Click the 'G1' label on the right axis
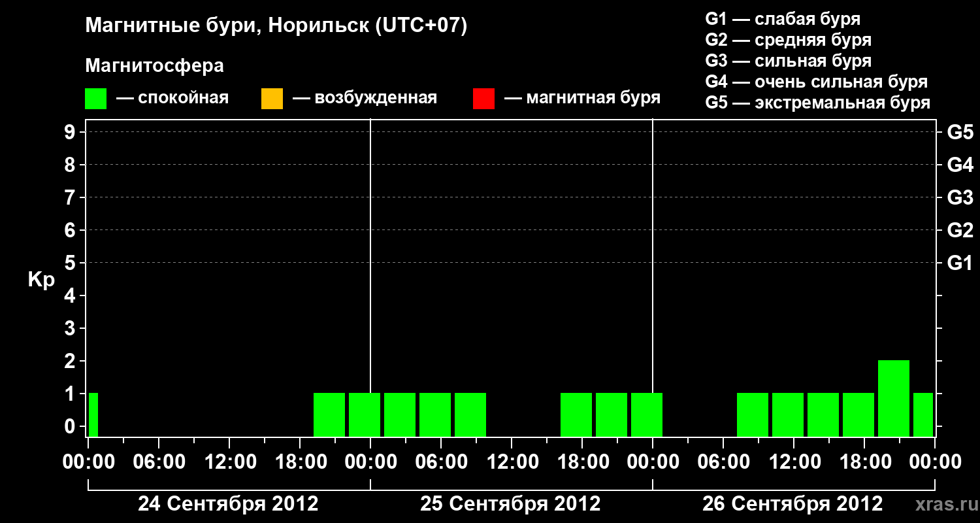This screenshot has height=523, width=980. (x=960, y=263)
